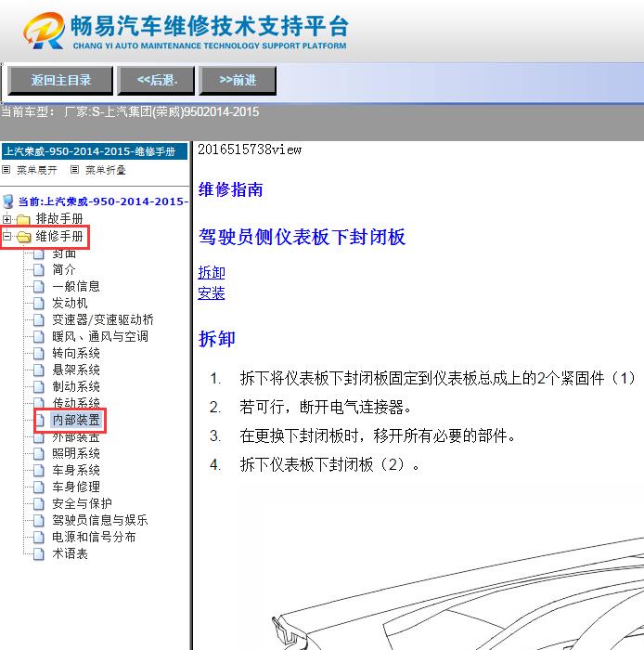
Task: Open the 安全与保护 section
Action: (82, 503)
